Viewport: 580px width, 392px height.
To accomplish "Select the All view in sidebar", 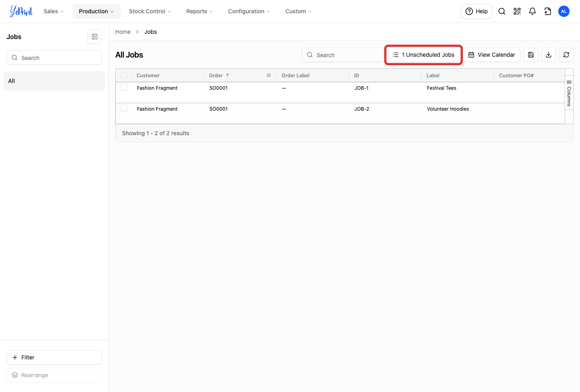I will 54,81.
